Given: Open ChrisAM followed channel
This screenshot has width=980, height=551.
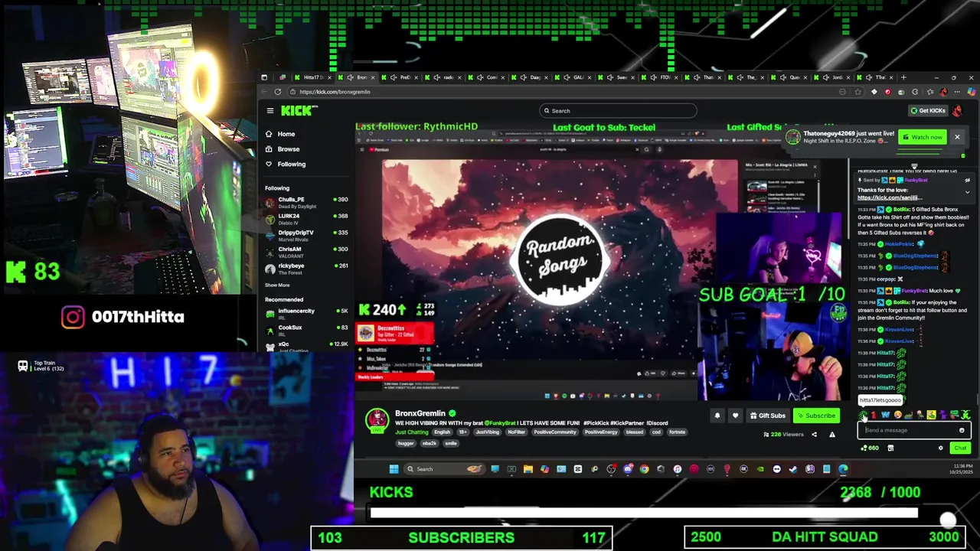Looking at the screenshot, I should tap(306, 252).
